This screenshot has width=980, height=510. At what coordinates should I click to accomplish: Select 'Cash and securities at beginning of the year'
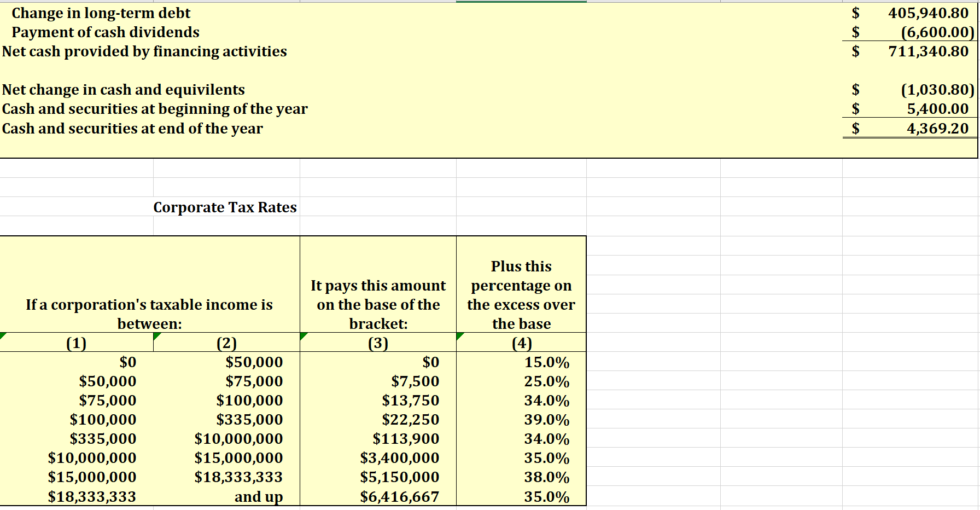pyautogui.click(x=155, y=109)
